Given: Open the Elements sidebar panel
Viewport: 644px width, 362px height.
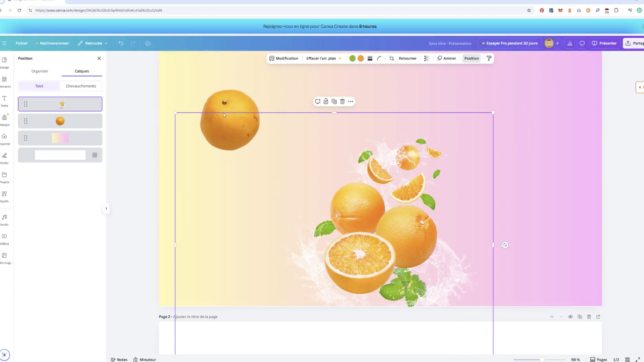Looking at the screenshot, I should pyautogui.click(x=4, y=82).
